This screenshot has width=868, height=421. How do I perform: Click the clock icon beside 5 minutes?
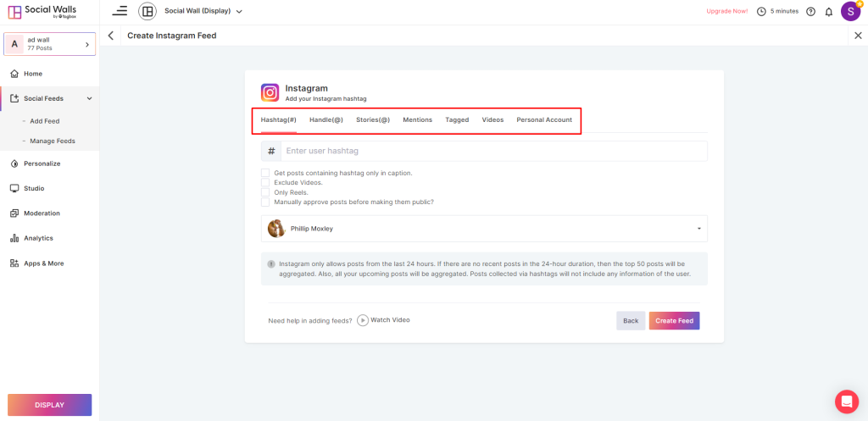click(x=762, y=12)
